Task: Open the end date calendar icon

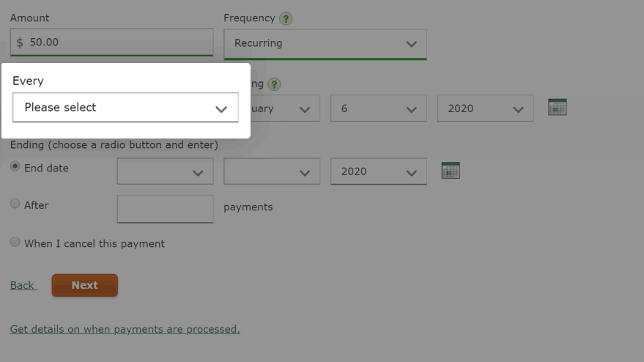Action: (x=451, y=171)
